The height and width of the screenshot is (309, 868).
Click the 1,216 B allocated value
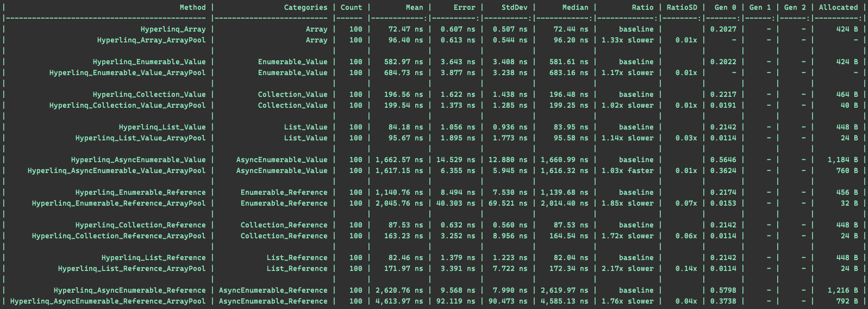843,291
